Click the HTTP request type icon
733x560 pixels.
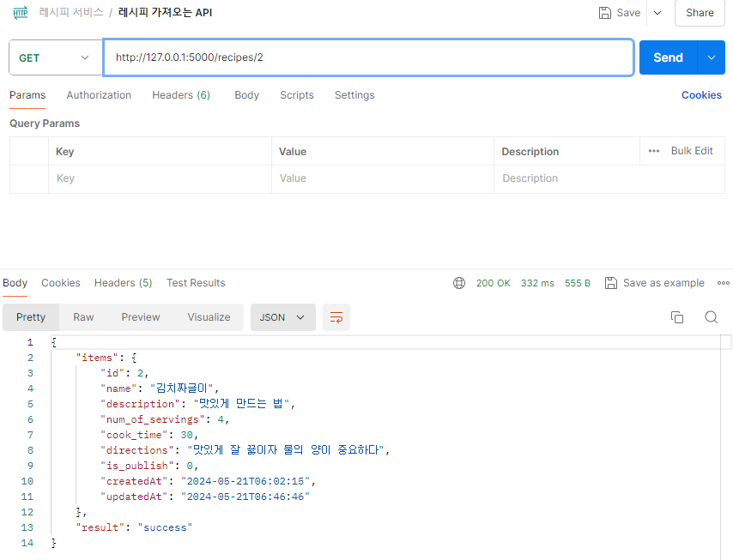click(21, 13)
